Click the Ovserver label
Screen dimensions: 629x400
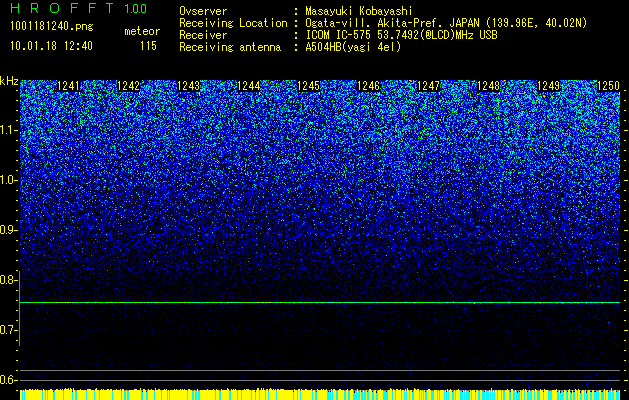(203, 11)
